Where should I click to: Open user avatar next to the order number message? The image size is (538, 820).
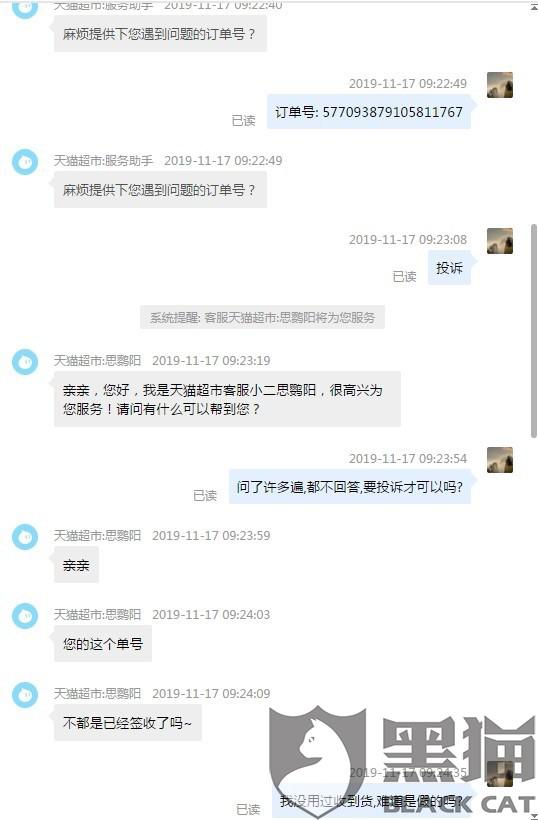click(x=500, y=85)
